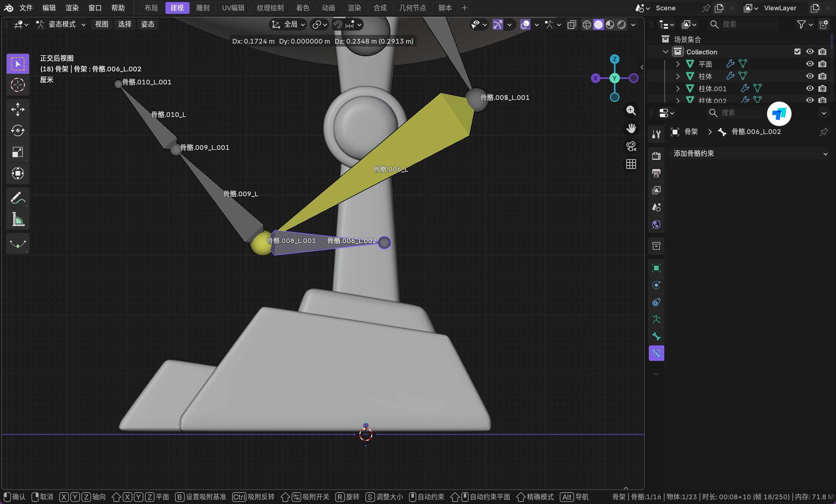Uncheck the Collection exclude checkbox

(797, 52)
